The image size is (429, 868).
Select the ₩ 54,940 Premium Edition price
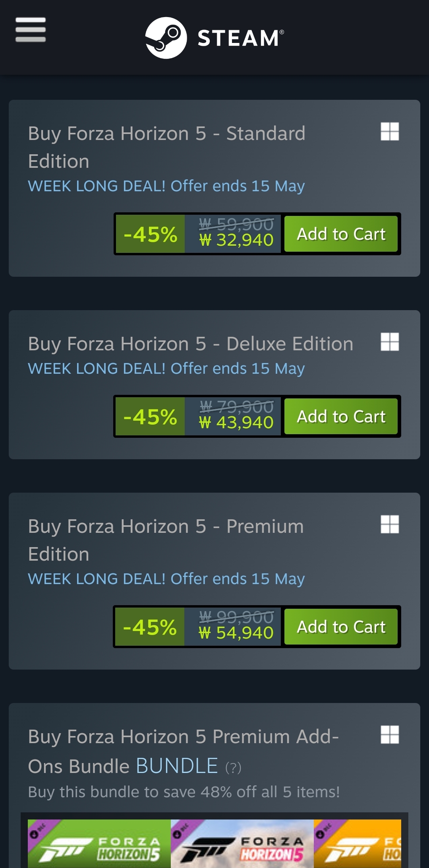(236, 633)
